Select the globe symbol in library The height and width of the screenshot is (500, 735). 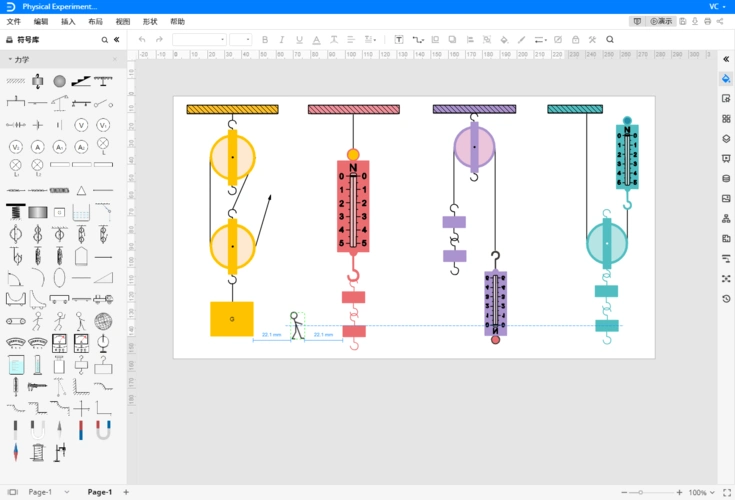point(103,321)
